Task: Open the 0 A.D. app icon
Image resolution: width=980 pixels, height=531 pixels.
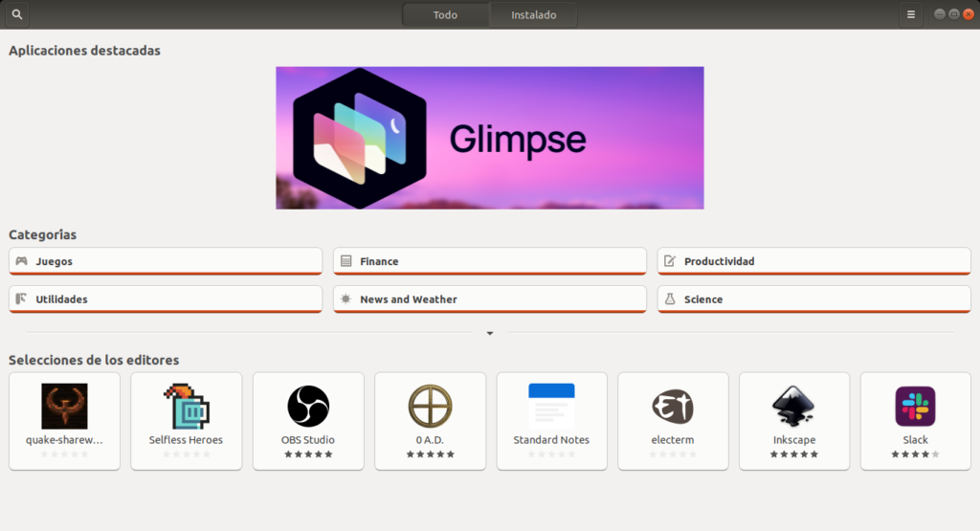Action: coord(430,406)
